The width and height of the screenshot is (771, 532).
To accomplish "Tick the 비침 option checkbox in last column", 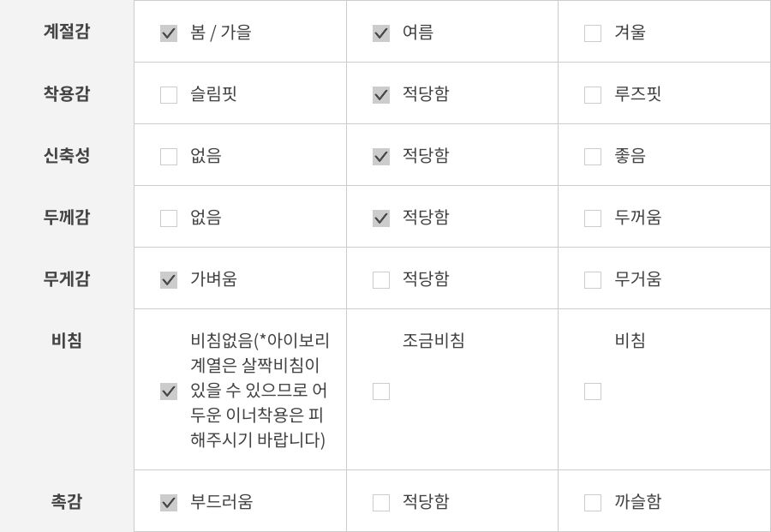I will 593,392.
